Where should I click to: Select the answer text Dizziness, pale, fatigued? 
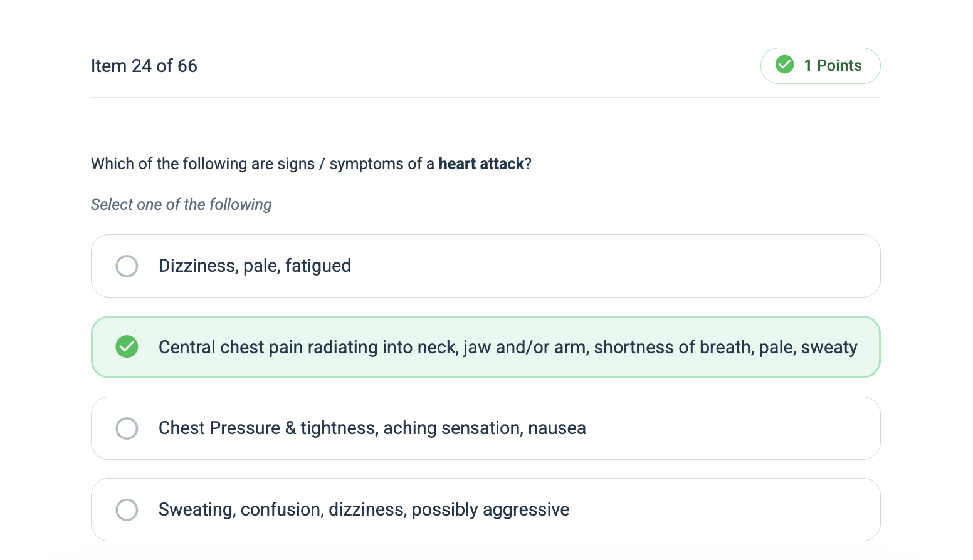point(255,266)
